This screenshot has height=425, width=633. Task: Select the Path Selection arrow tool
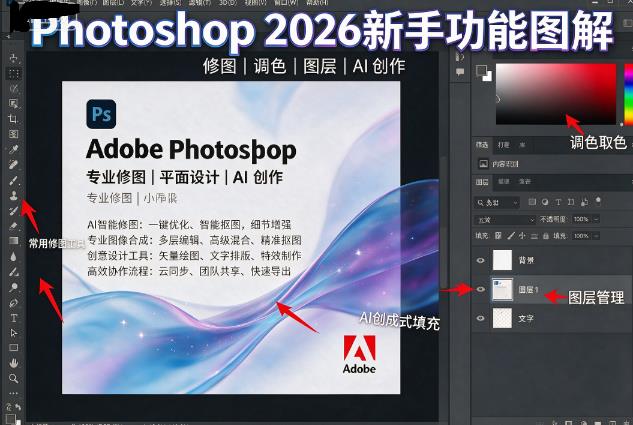14,333
